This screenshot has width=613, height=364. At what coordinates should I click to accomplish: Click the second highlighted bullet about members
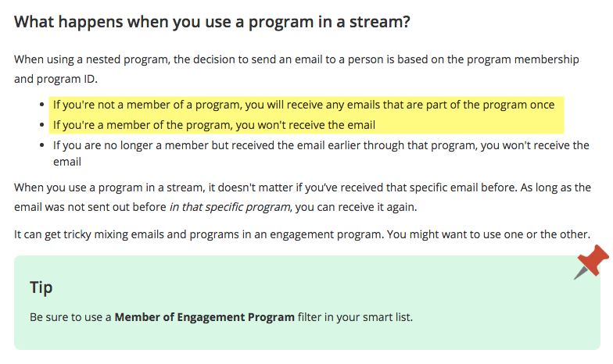point(213,125)
